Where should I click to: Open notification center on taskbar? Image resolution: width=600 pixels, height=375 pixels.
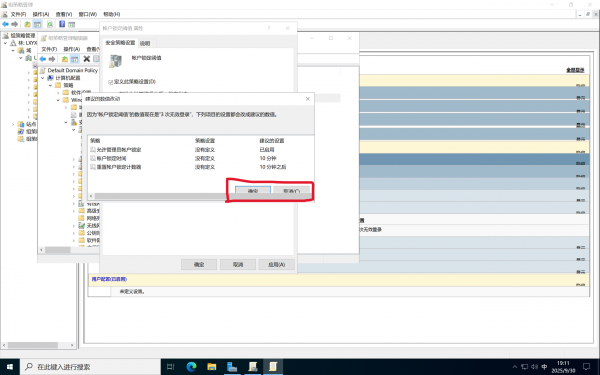[586, 367]
